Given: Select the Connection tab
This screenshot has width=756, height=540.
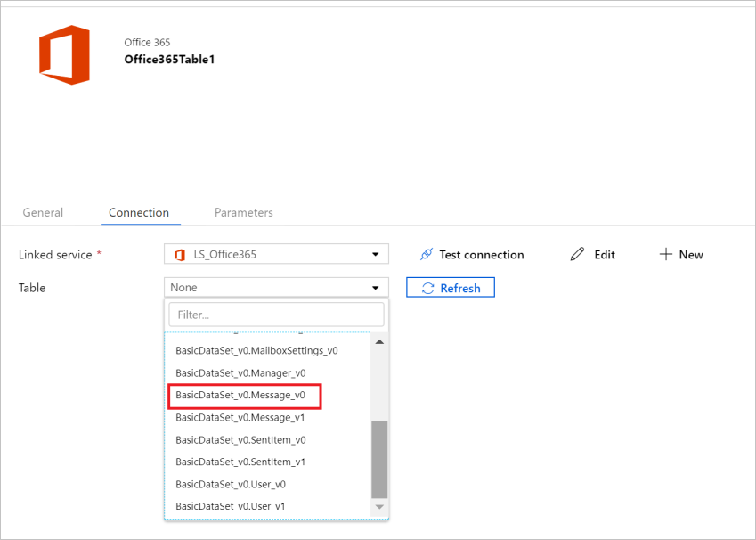Looking at the screenshot, I should [139, 212].
